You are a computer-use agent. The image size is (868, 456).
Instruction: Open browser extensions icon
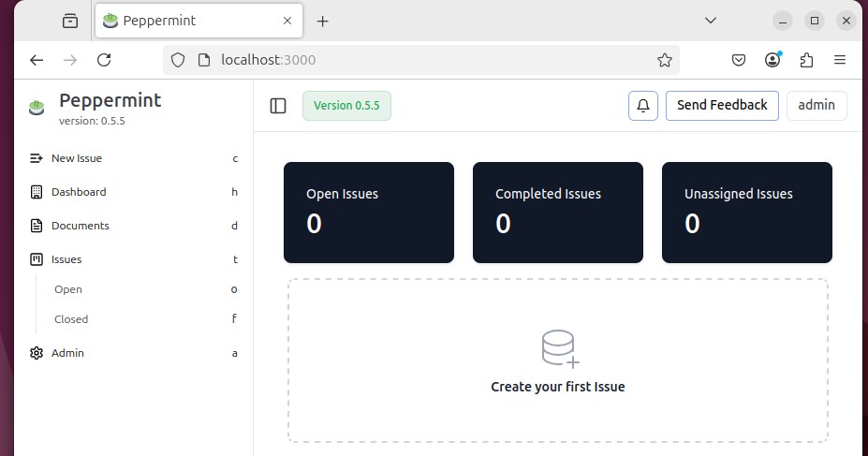coord(806,60)
